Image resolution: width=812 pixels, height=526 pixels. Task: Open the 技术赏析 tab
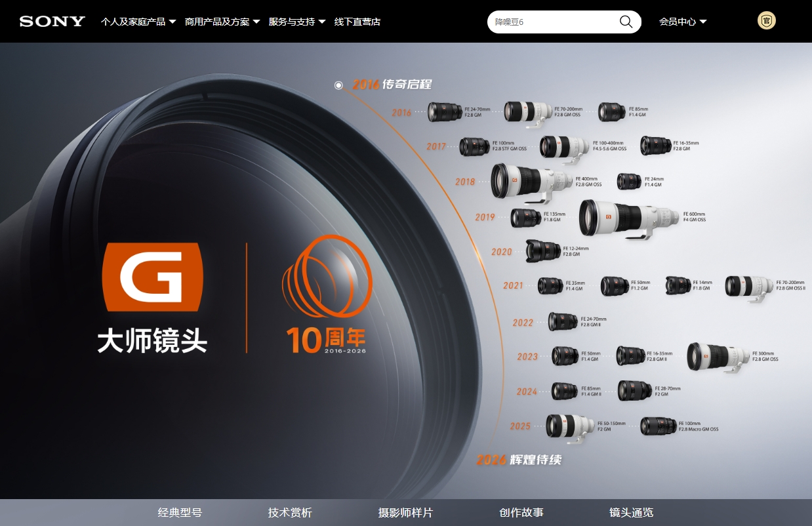[290, 512]
